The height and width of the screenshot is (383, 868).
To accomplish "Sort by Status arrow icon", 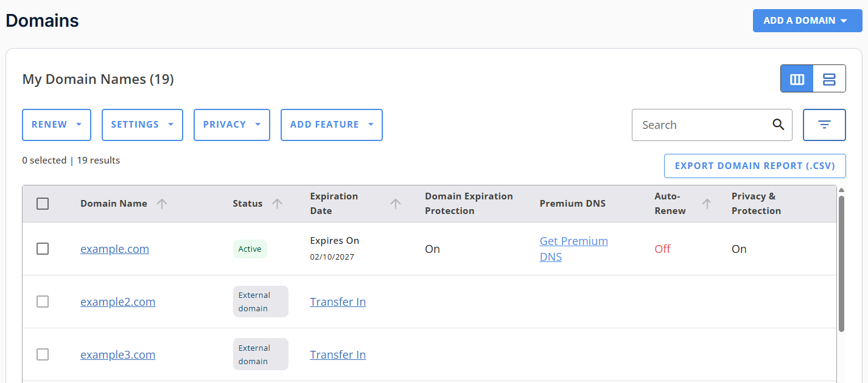I will pos(277,204).
